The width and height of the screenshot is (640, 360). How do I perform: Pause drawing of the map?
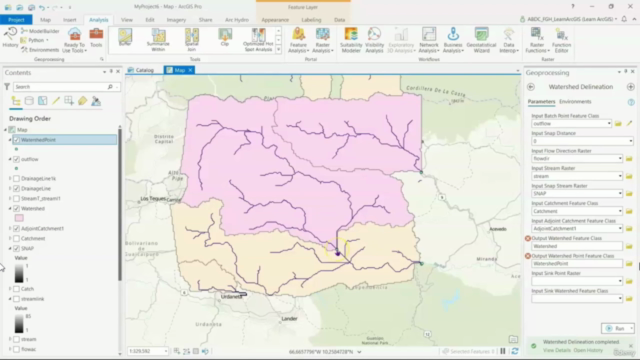click(503, 351)
